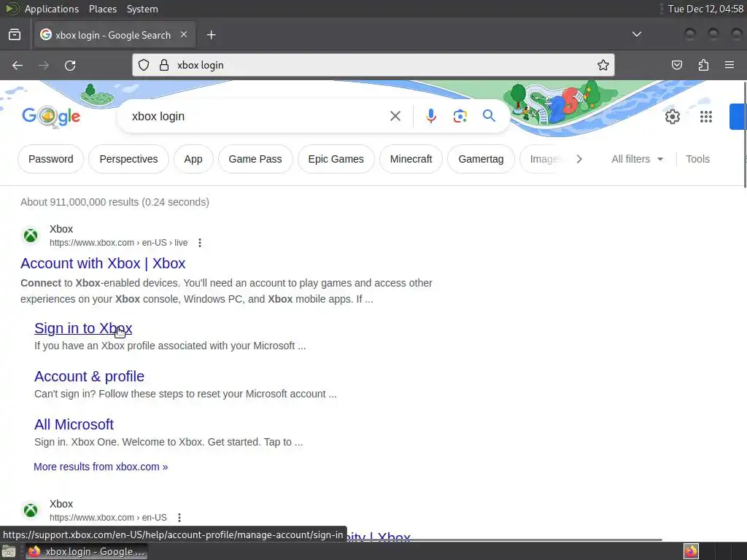Screen dimensions: 747x560
Task: Select the Epic Games filter chip
Action: (336, 159)
